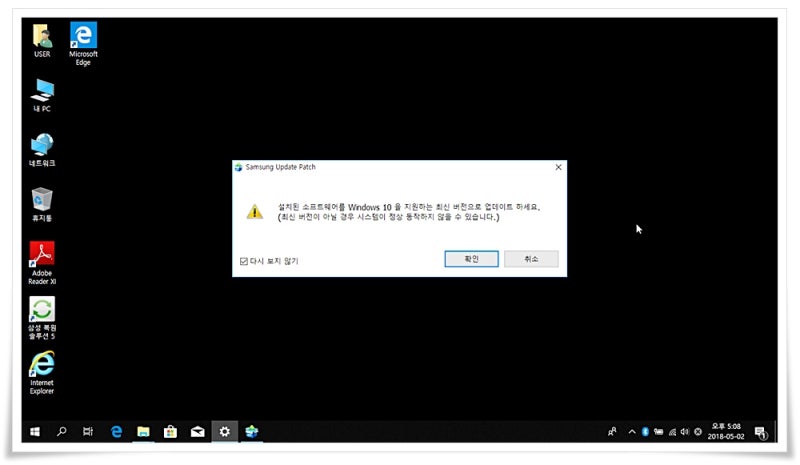Screen dimensions: 800x465
Task: Open Task View on the taskbar
Action: tap(88, 432)
